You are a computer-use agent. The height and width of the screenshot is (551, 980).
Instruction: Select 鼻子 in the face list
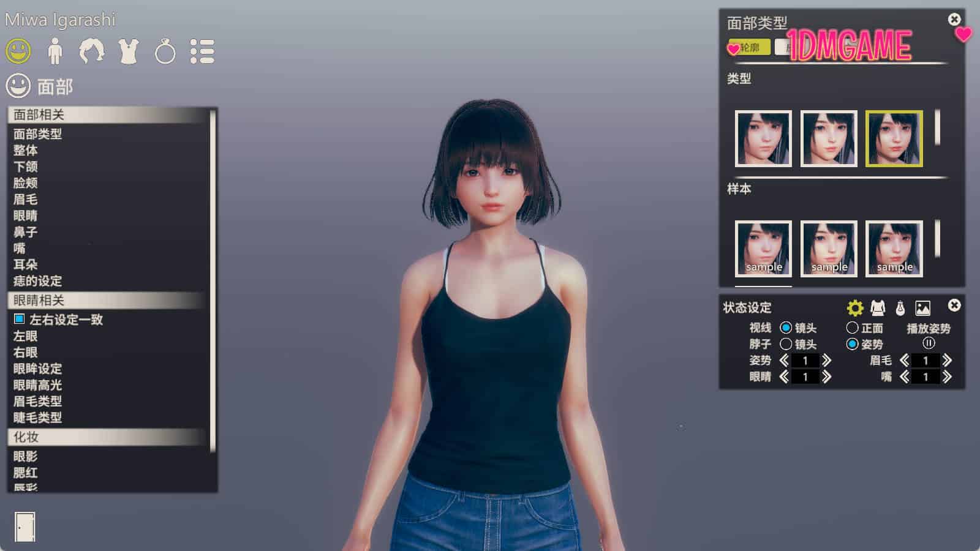[26, 232]
